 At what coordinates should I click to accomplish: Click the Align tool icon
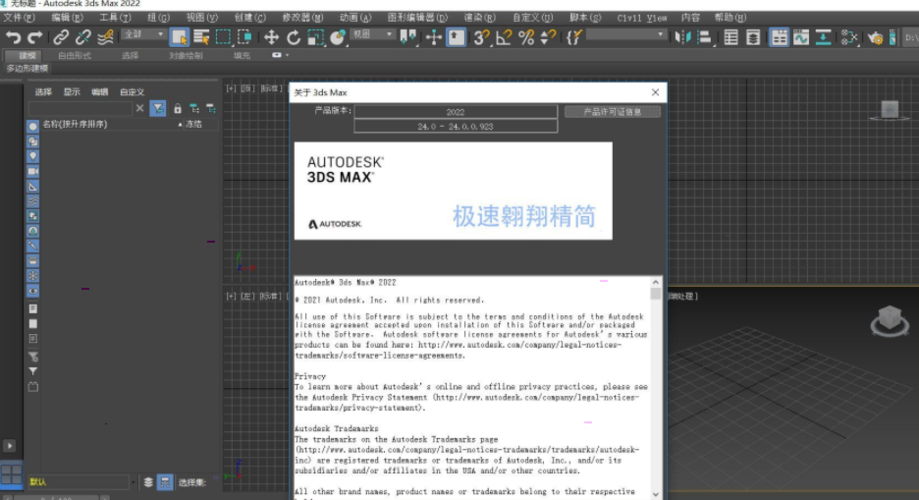coord(704,38)
